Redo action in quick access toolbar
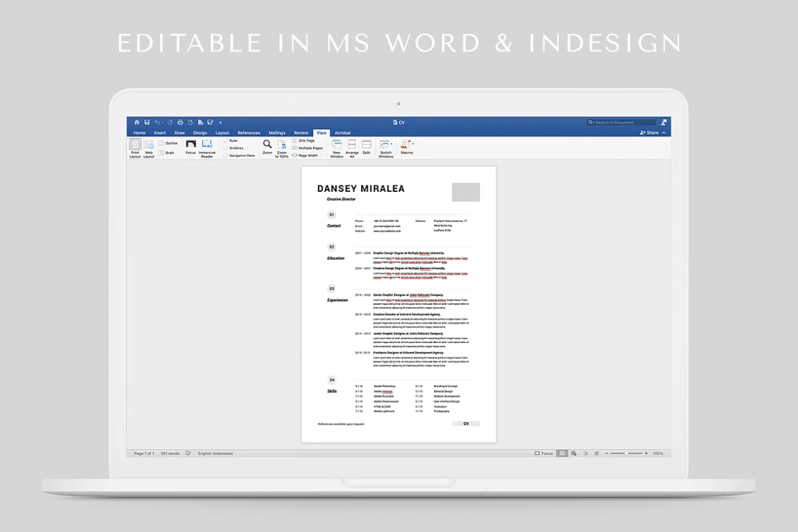Image resolution: width=798 pixels, height=532 pixels. click(170, 122)
